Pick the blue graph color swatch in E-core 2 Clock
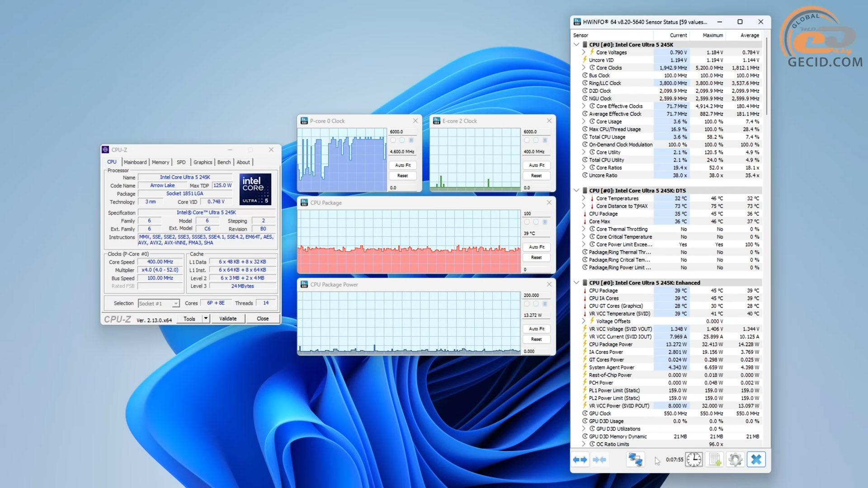Image resolution: width=868 pixels, height=488 pixels. [x=545, y=140]
